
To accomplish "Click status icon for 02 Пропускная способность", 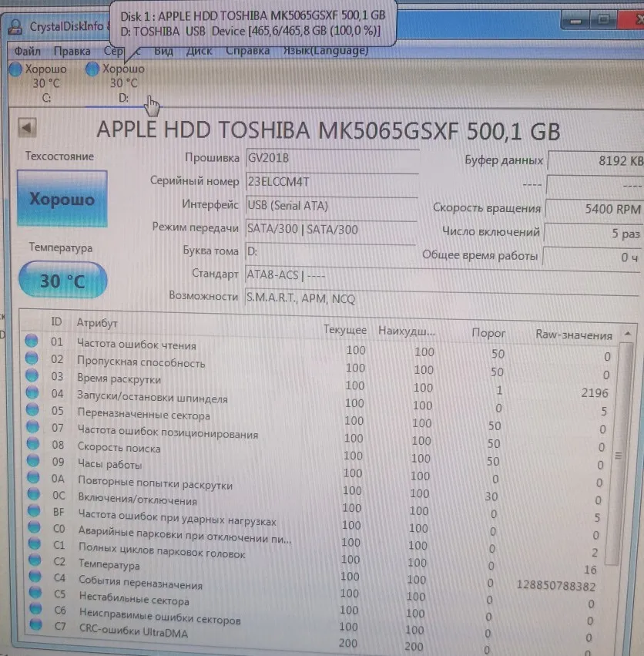I will 32,358.
